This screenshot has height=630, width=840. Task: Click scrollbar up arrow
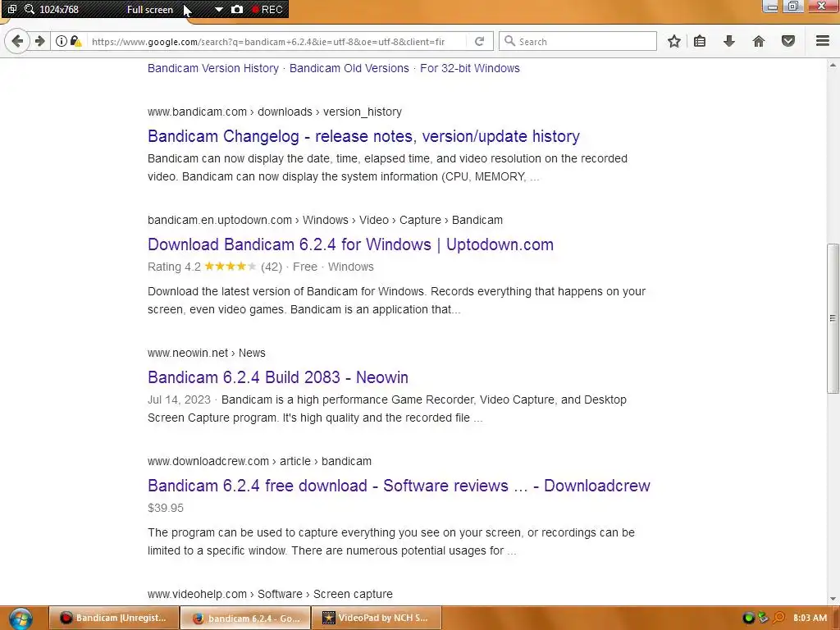(833, 66)
